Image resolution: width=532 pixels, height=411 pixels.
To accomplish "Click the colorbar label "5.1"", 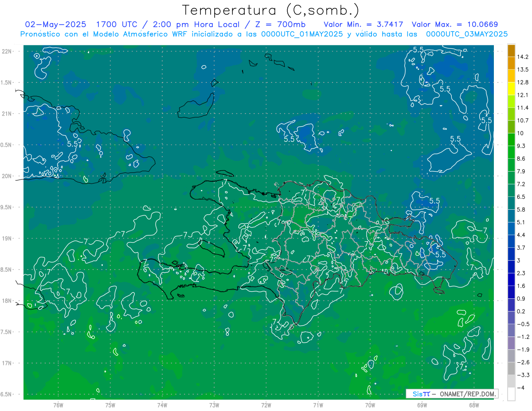I will (521, 222).
